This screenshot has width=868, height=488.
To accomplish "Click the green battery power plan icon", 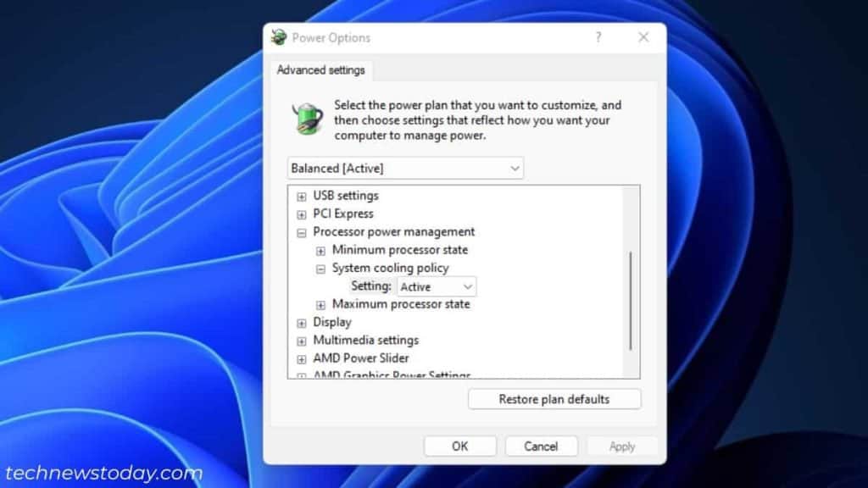I will (307, 119).
